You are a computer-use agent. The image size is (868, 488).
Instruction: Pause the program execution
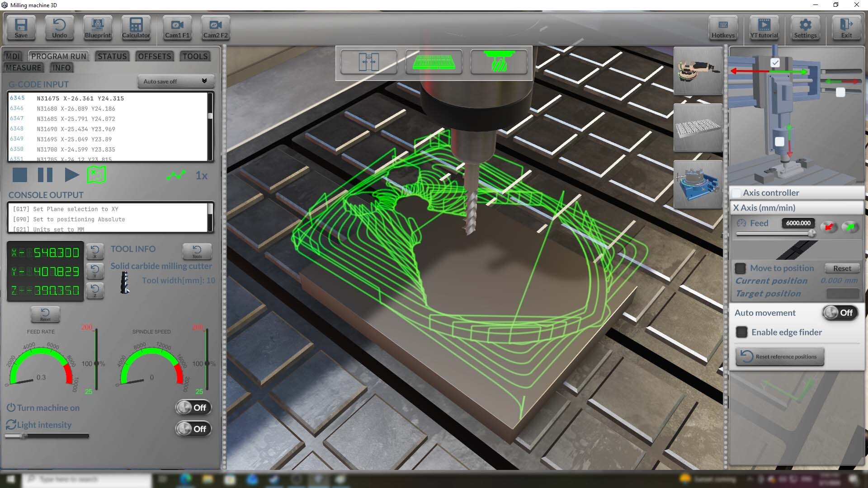[45, 175]
